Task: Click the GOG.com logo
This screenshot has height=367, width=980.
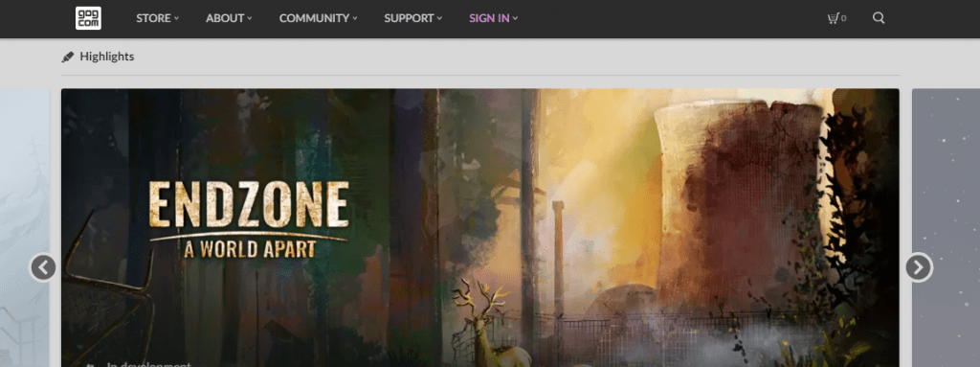Action: [x=88, y=18]
